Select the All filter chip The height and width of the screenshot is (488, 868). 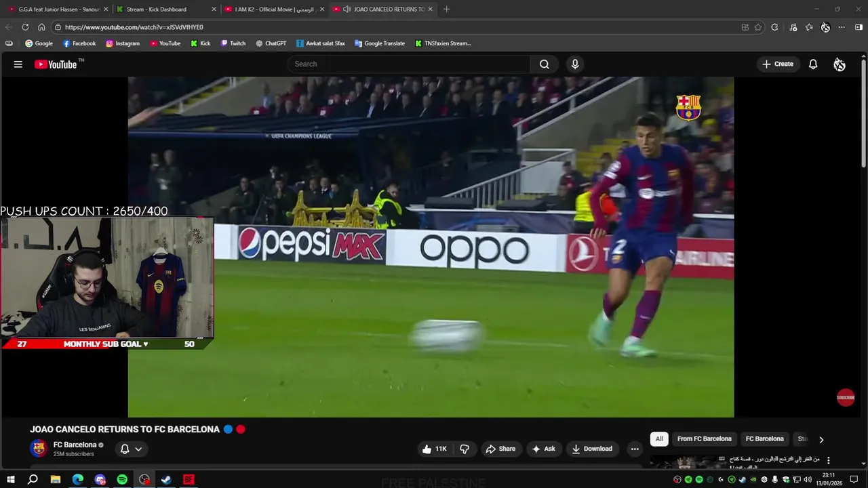point(659,439)
